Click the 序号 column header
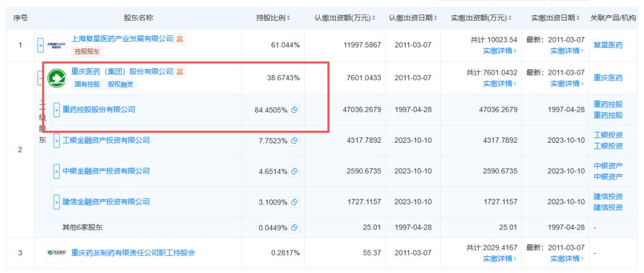 click(20, 18)
